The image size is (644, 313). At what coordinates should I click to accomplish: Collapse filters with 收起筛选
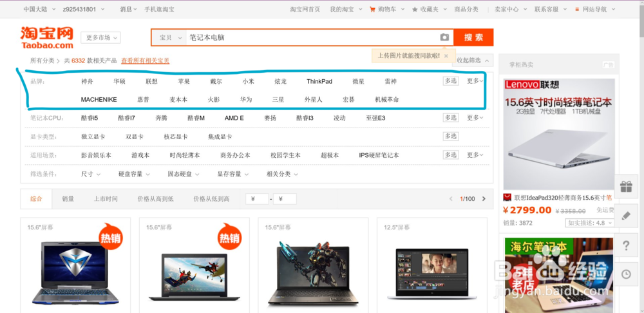(x=472, y=61)
